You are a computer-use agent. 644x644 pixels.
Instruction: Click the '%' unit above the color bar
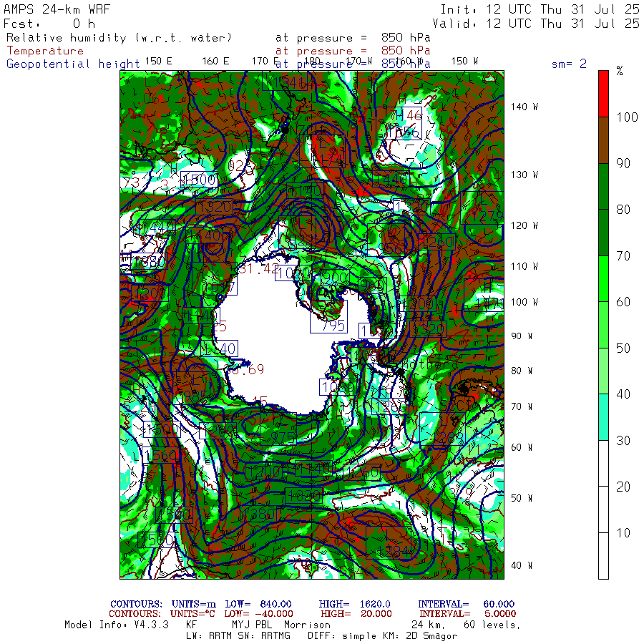pos(620,71)
